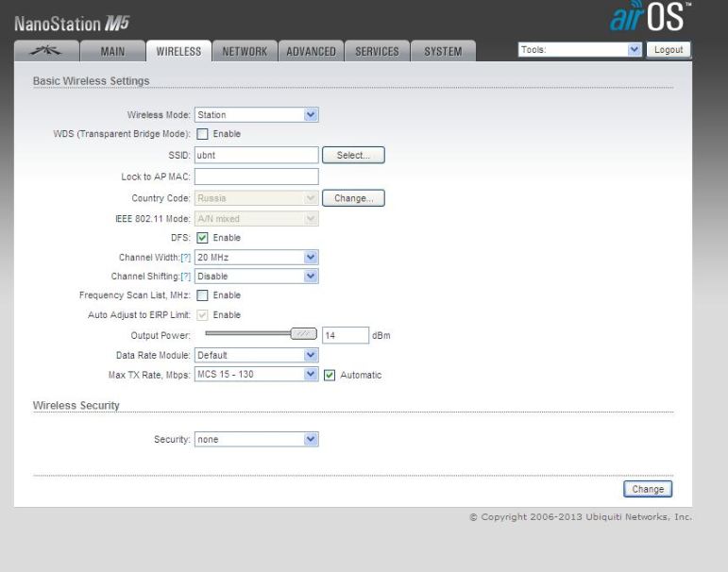Enable WDS Transparent Bridge Mode checkbox

pos(200,134)
